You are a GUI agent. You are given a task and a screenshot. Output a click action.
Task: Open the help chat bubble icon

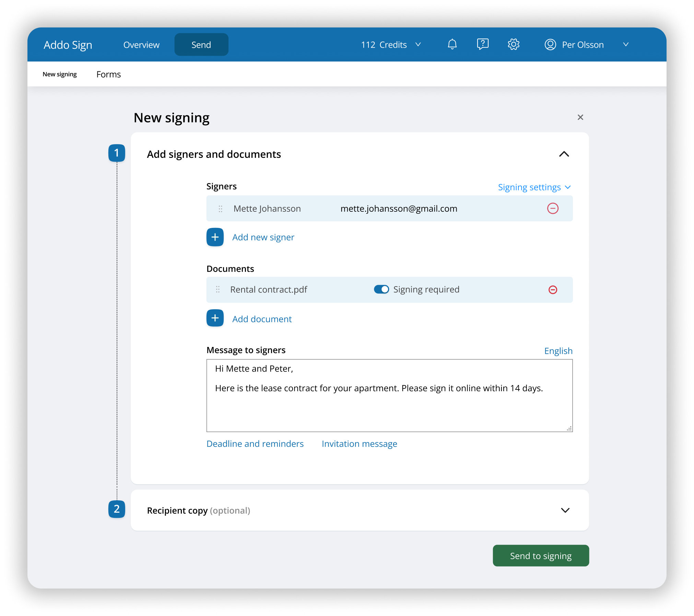tap(482, 44)
